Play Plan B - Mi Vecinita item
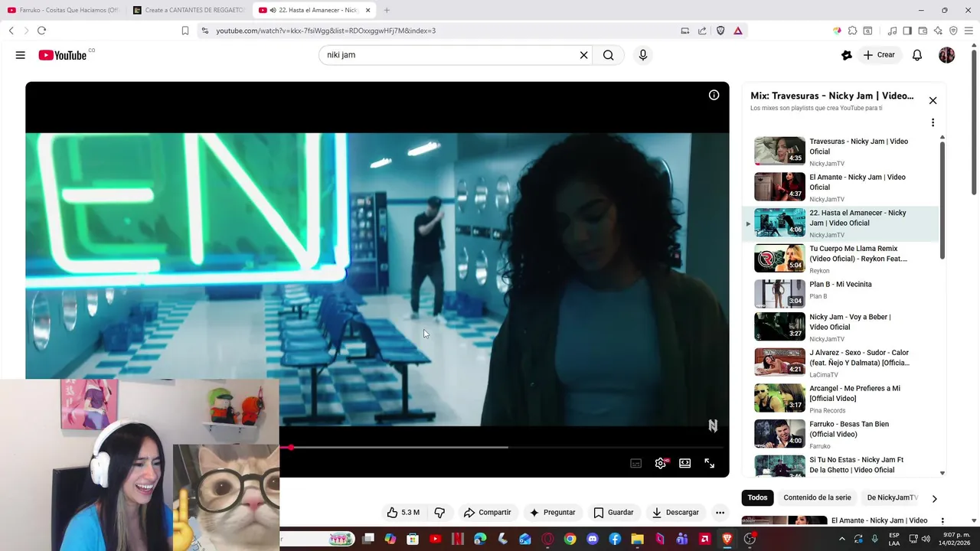 (x=842, y=294)
